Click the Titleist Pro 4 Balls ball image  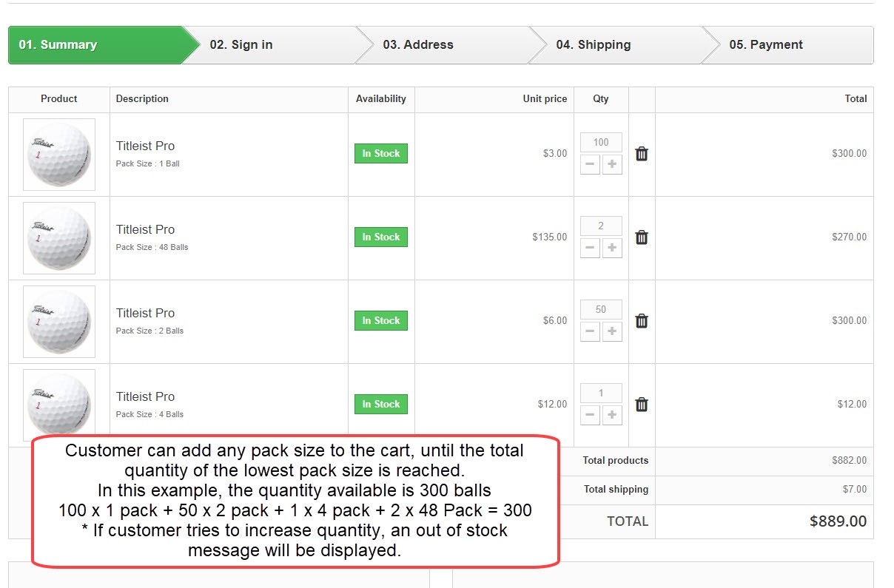tap(59, 403)
